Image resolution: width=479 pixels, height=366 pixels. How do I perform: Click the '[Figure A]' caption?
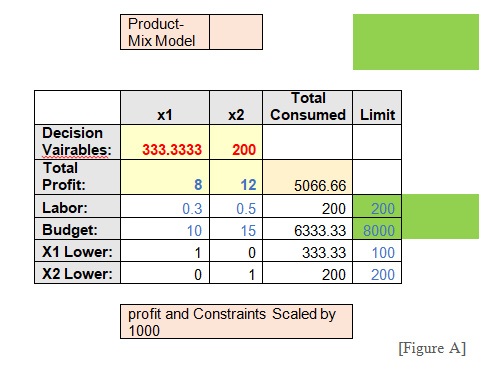click(432, 348)
